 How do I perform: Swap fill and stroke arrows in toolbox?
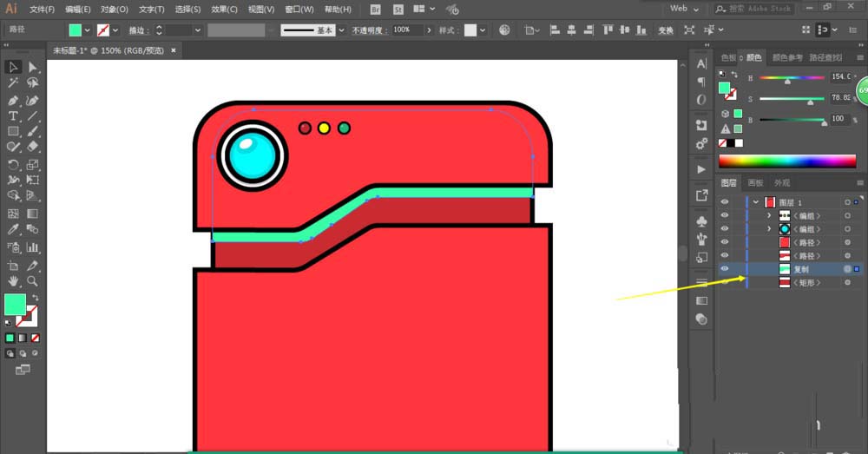pos(36,298)
